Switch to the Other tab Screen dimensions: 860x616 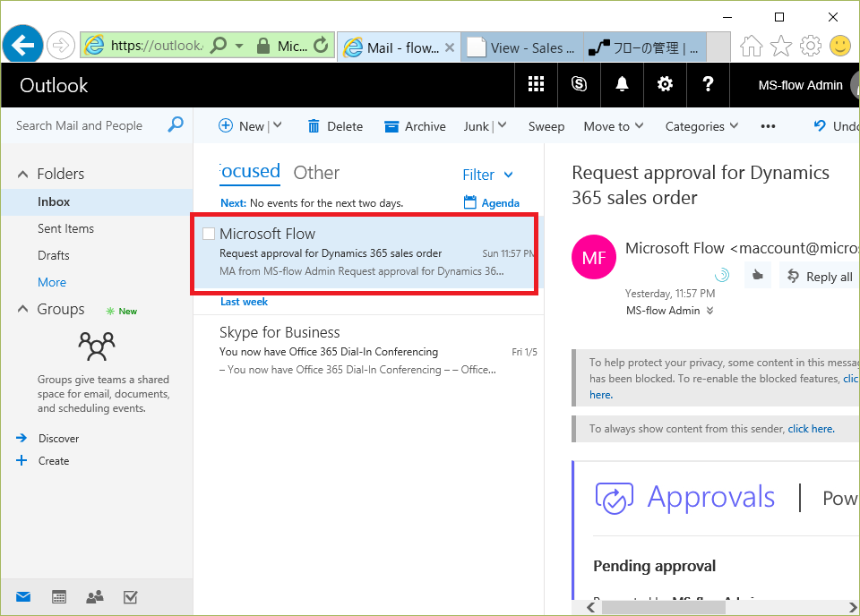(x=316, y=173)
